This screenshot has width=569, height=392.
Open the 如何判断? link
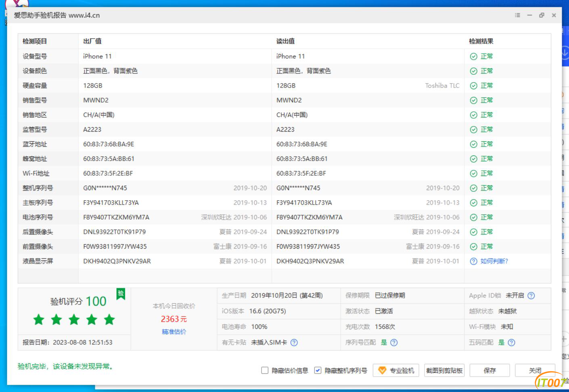[494, 261]
